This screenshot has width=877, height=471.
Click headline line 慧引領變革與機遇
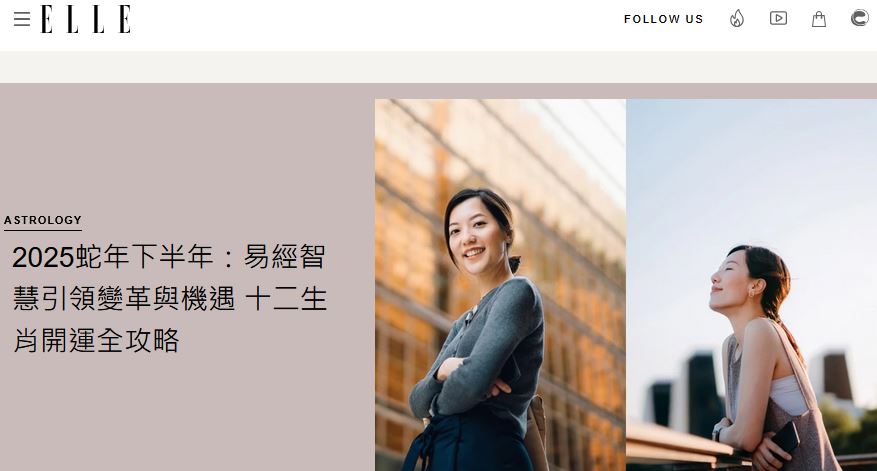(124, 298)
